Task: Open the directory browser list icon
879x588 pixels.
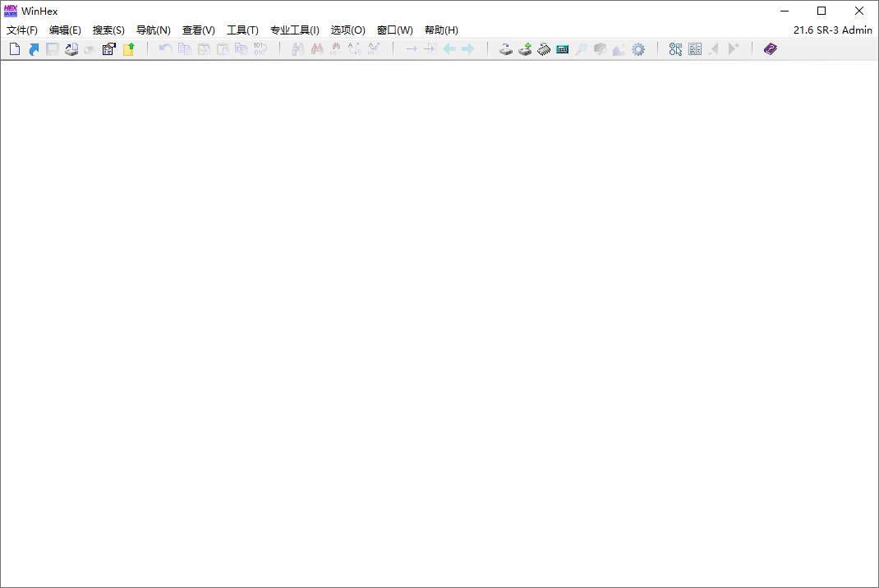Action: 695,48
